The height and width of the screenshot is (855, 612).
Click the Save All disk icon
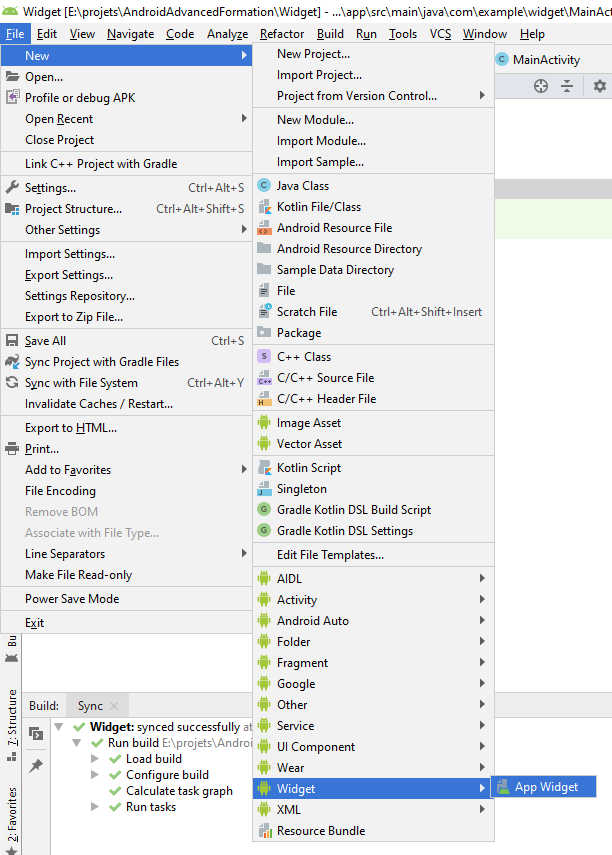pos(13,341)
